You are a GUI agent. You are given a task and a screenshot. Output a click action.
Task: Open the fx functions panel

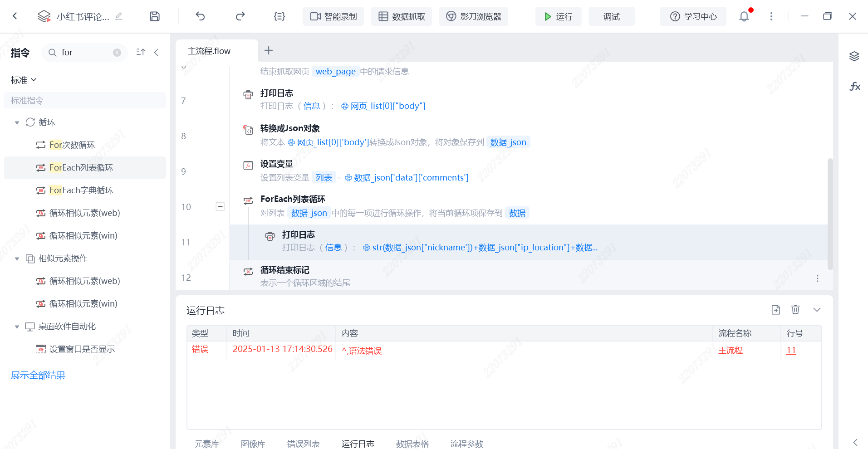coord(855,86)
